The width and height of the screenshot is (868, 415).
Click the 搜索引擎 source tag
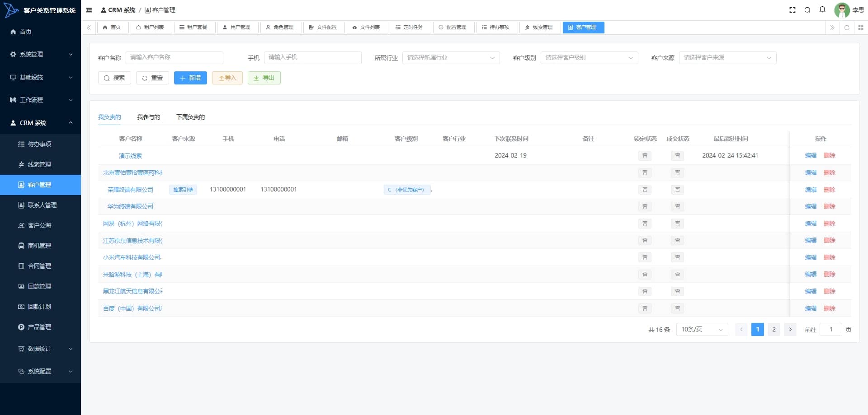[x=183, y=190]
